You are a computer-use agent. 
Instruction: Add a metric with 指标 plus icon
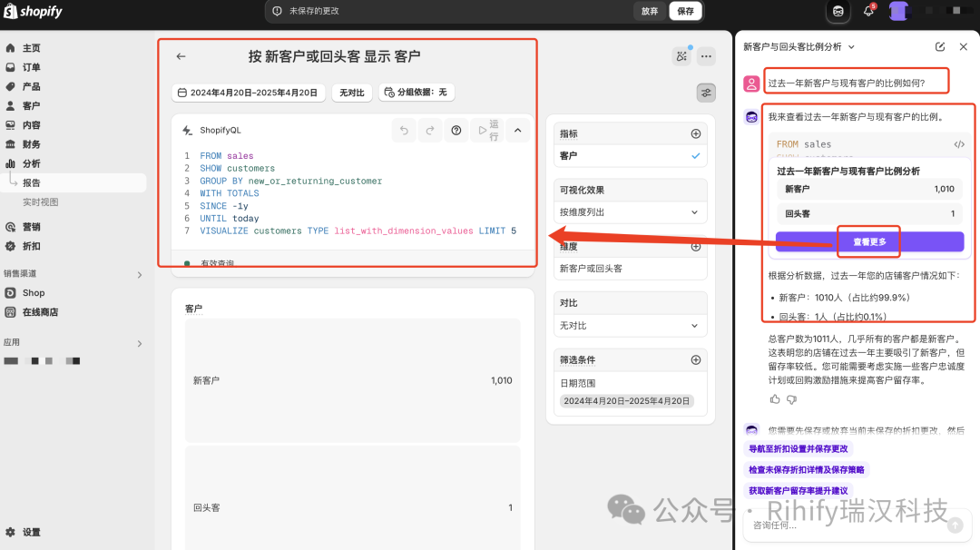[x=696, y=133]
